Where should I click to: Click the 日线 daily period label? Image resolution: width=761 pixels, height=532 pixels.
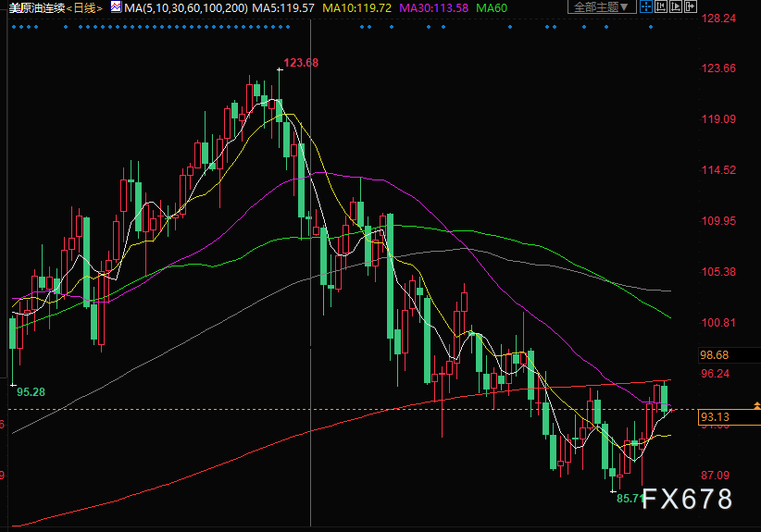pos(84,8)
